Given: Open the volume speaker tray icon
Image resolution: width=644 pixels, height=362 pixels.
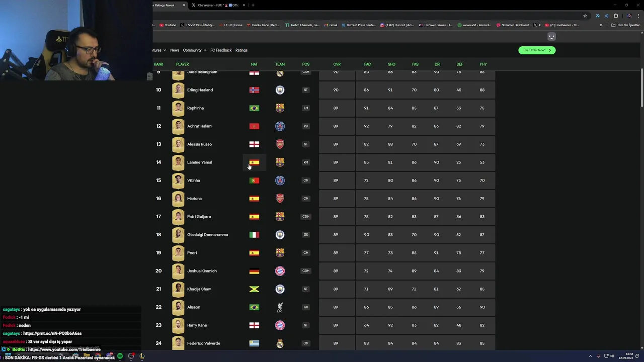Looking at the screenshot, I should click(x=612, y=356).
